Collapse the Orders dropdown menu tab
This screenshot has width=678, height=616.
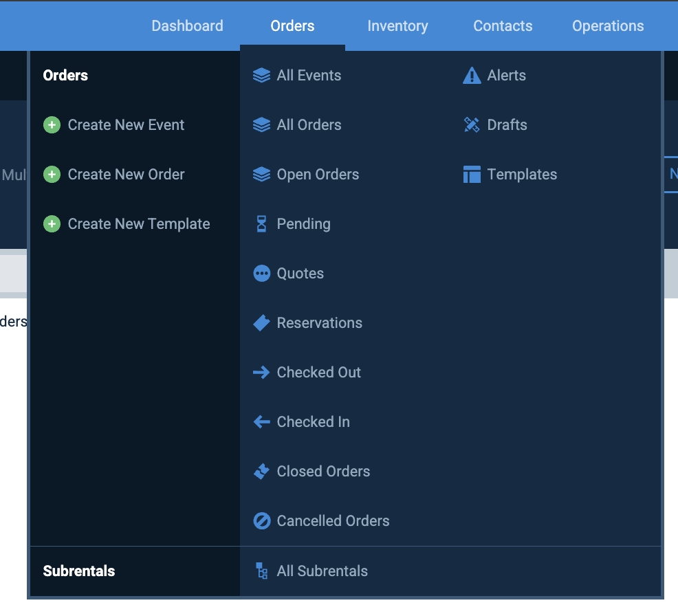point(292,26)
